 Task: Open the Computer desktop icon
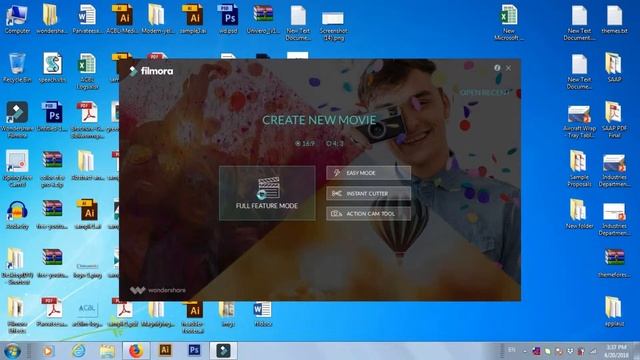point(17,19)
